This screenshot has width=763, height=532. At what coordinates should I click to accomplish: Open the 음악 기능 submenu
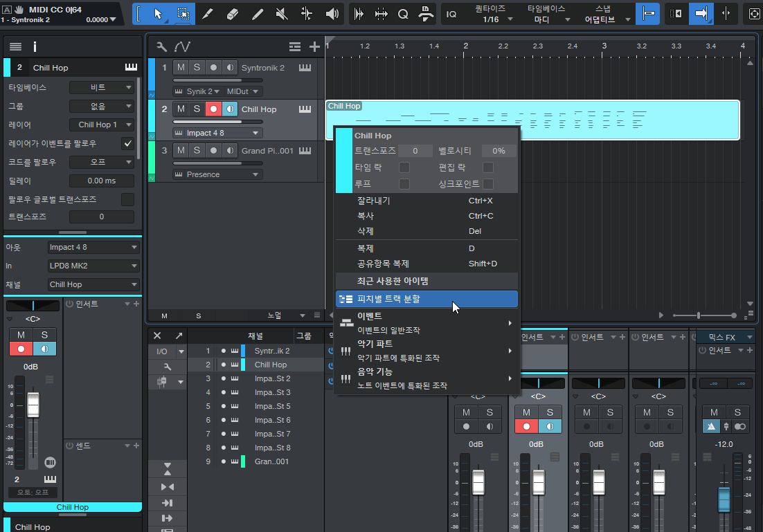(x=427, y=378)
